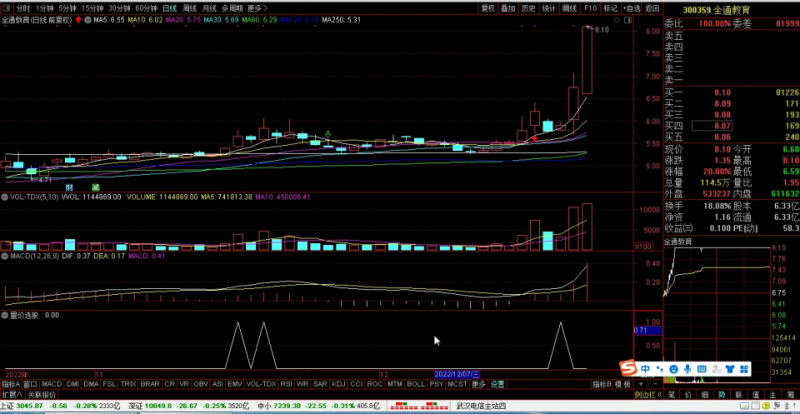Click the lock icon in top-left corner
Screen dimensions: 800x414
coord(7,7)
